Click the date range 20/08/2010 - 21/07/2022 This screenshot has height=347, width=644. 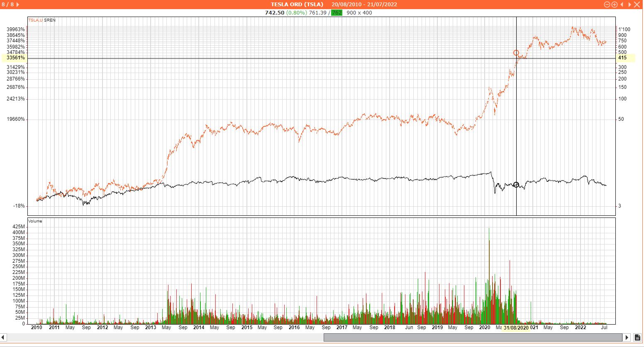[364, 5]
